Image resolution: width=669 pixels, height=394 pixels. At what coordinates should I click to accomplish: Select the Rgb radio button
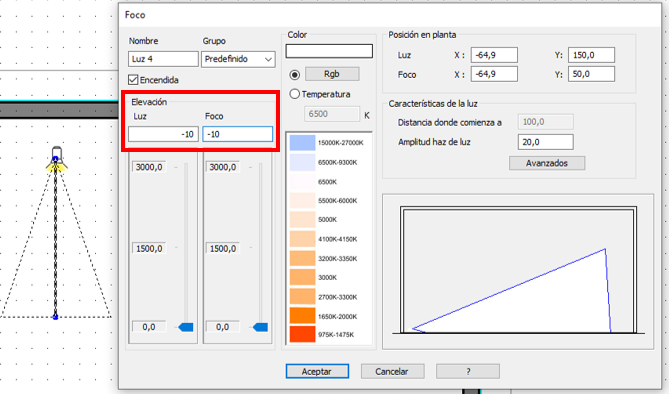(294, 75)
